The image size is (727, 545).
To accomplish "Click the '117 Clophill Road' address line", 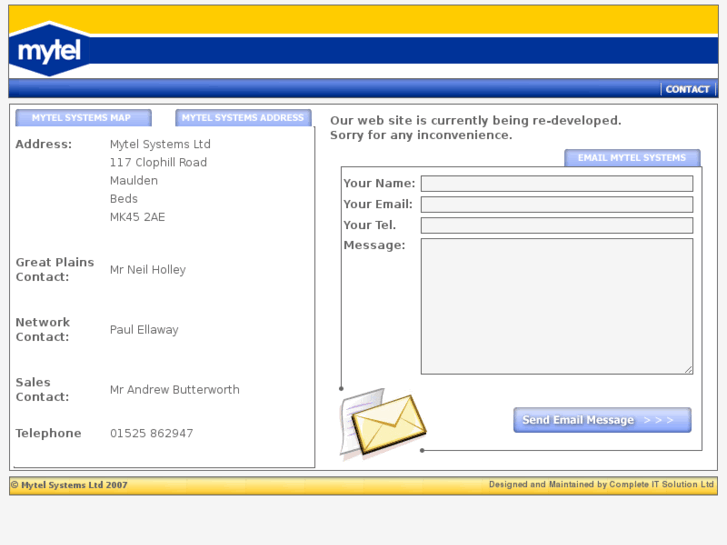I will (158, 162).
